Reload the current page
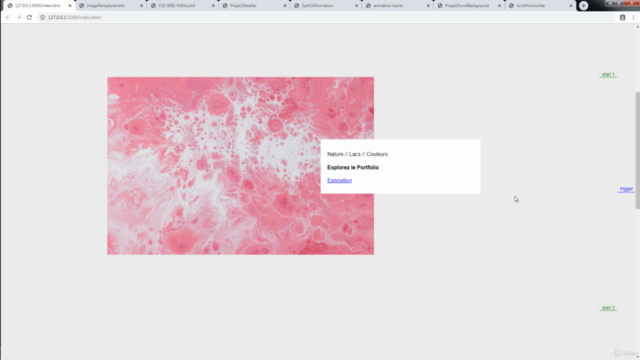 pyautogui.click(x=29, y=18)
